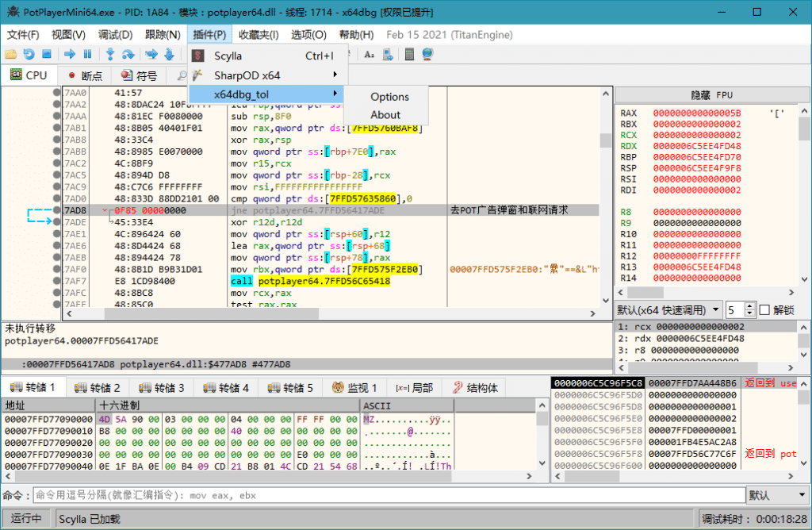Image resolution: width=812 pixels, height=530 pixels.
Task: Open the 默认 dropdown beside command bar
Action: pyautogui.click(x=777, y=495)
